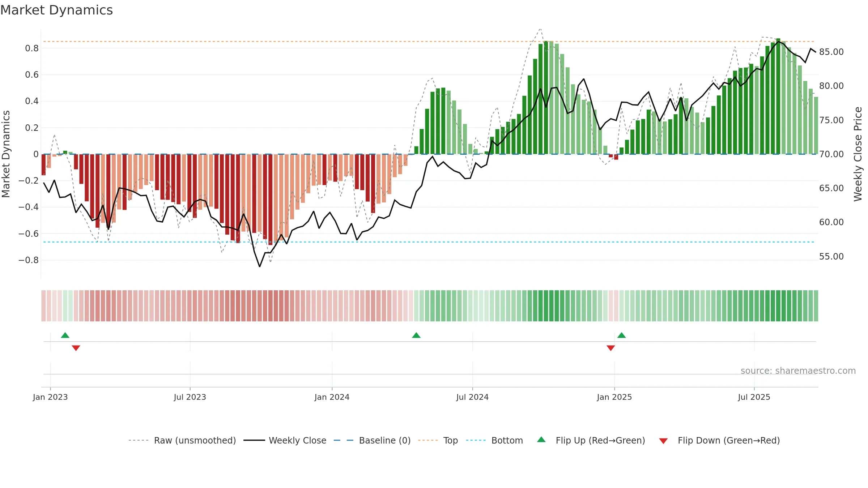Toggle the Weekly Close legend entry
Screen dimensions: 868x488
285,440
